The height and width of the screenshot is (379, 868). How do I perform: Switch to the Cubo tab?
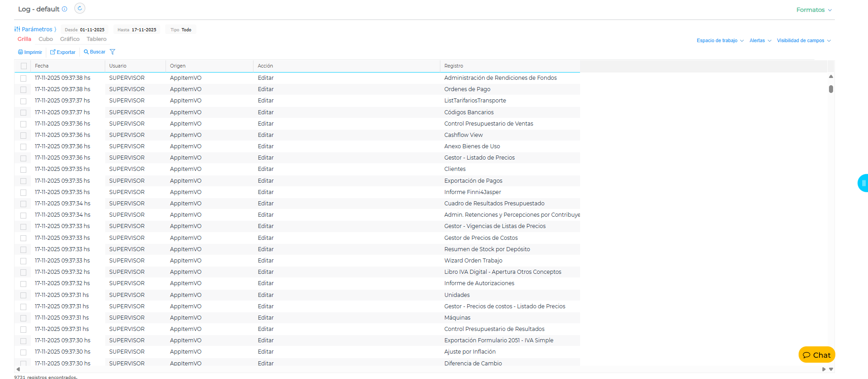[x=46, y=39]
